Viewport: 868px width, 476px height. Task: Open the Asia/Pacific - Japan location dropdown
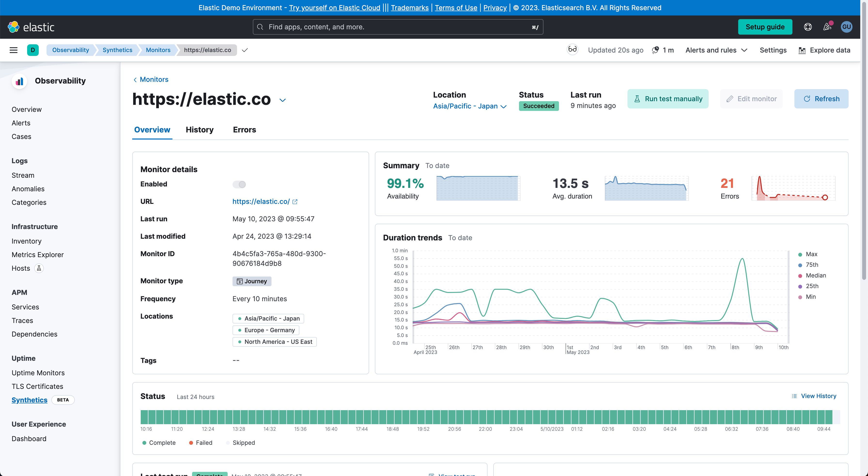click(470, 106)
